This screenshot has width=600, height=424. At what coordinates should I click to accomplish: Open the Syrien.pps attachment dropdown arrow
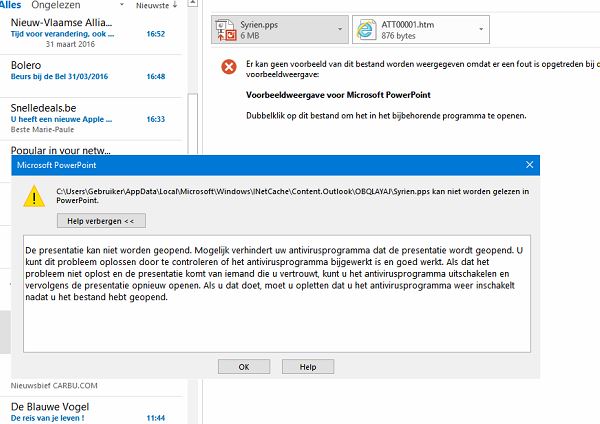pyautogui.click(x=339, y=29)
